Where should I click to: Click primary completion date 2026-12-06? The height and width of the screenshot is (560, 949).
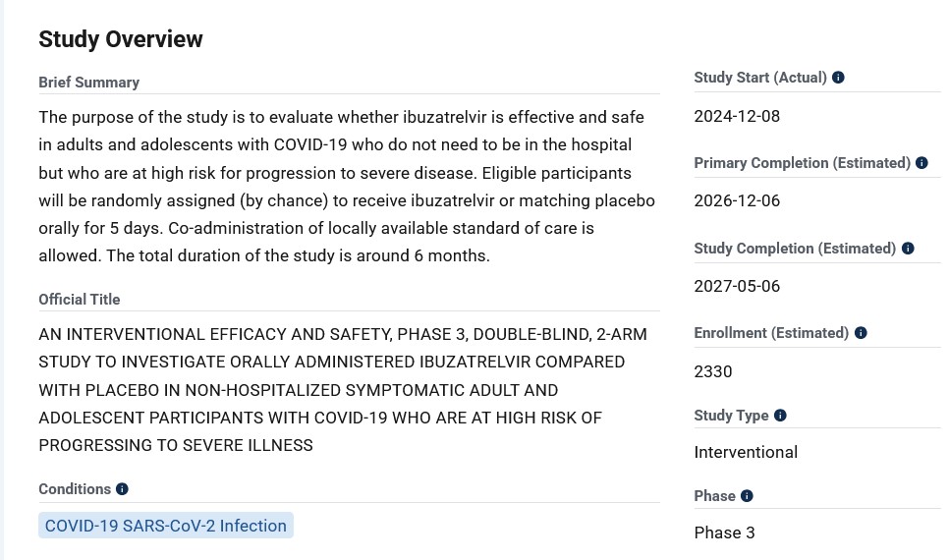click(x=737, y=200)
